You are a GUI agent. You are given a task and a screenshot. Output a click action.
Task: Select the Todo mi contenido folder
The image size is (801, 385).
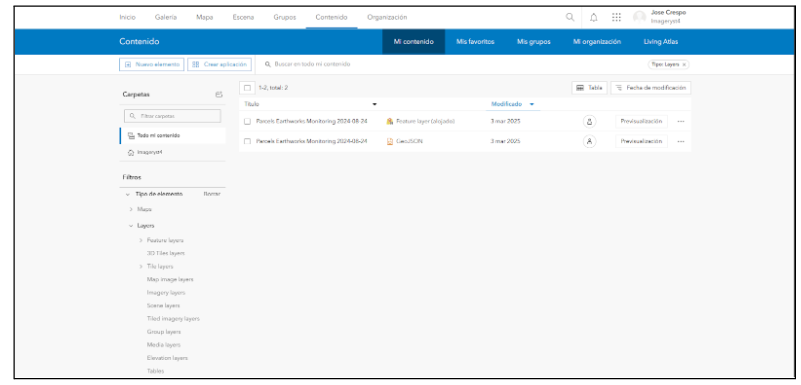(x=172, y=135)
